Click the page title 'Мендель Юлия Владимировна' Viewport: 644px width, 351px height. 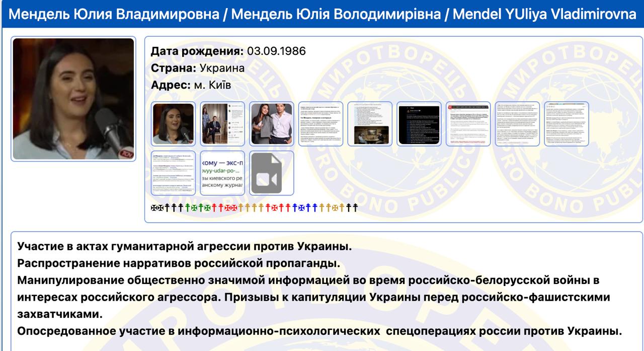pyautogui.click(x=113, y=14)
